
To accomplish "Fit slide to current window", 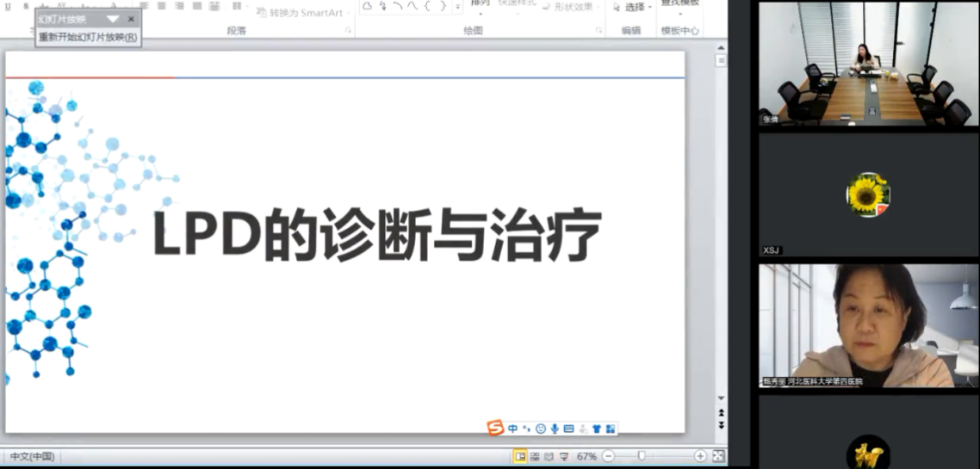I will pyautogui.click(x=718, y=456).
